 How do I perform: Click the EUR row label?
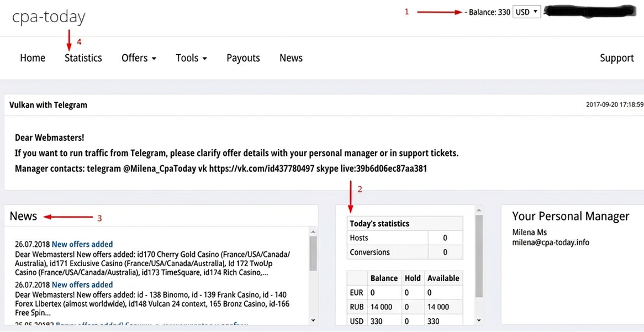(x=356, y=293)
